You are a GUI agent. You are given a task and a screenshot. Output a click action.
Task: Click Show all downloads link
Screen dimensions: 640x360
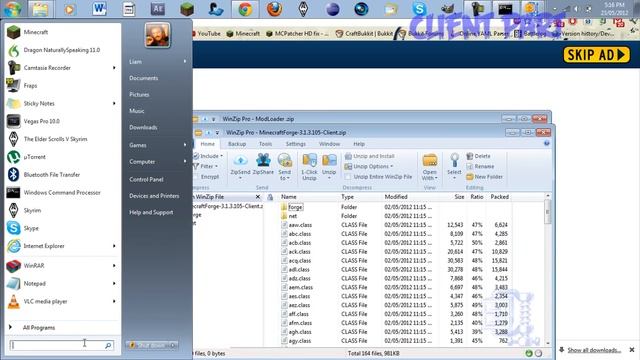point(594,350)
